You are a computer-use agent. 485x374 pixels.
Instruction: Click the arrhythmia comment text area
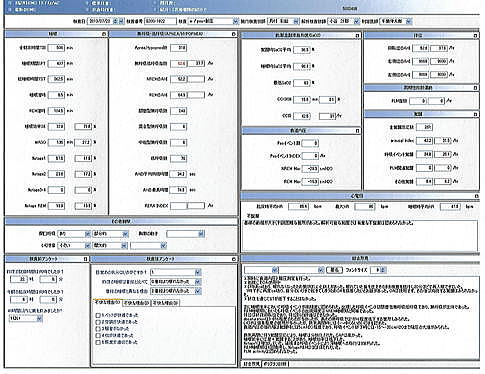[x=359, y=235]
